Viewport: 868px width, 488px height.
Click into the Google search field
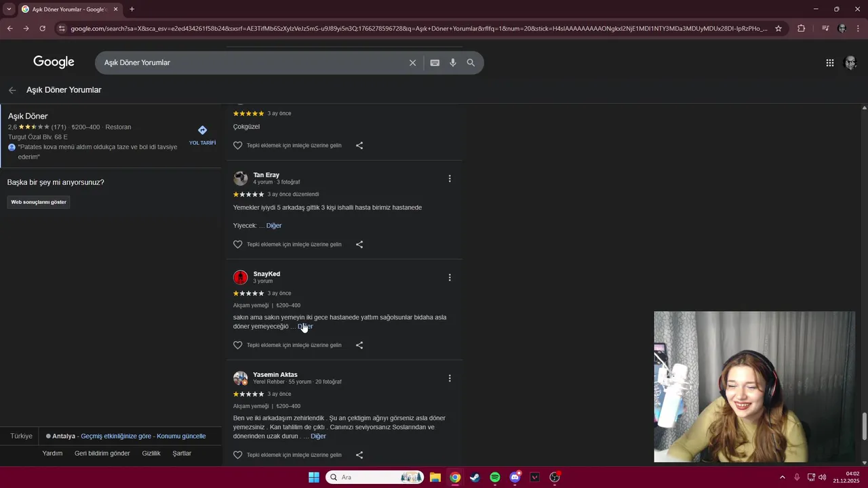[251, 62]
